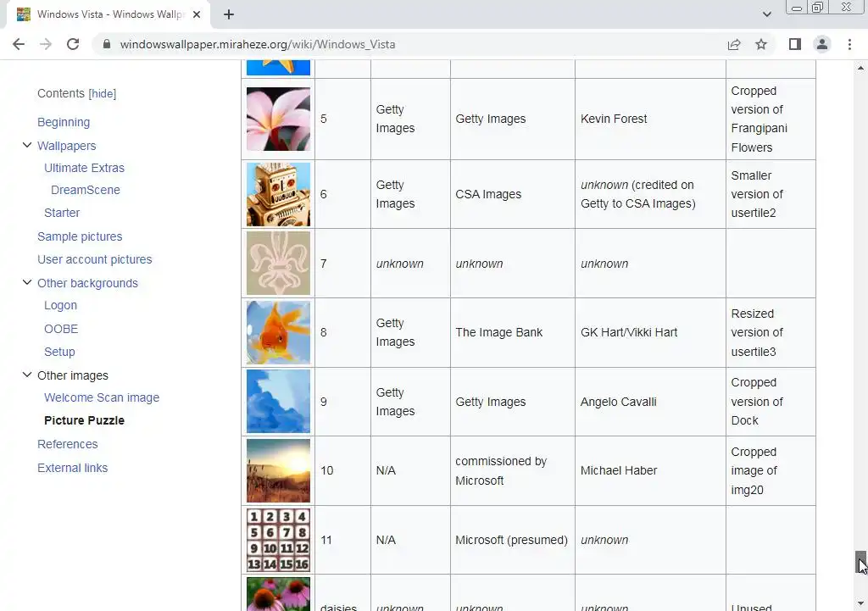This screenshot has width=868, height=611.
Task: Bookmark this page with the star icon
Action: point(761,44)
